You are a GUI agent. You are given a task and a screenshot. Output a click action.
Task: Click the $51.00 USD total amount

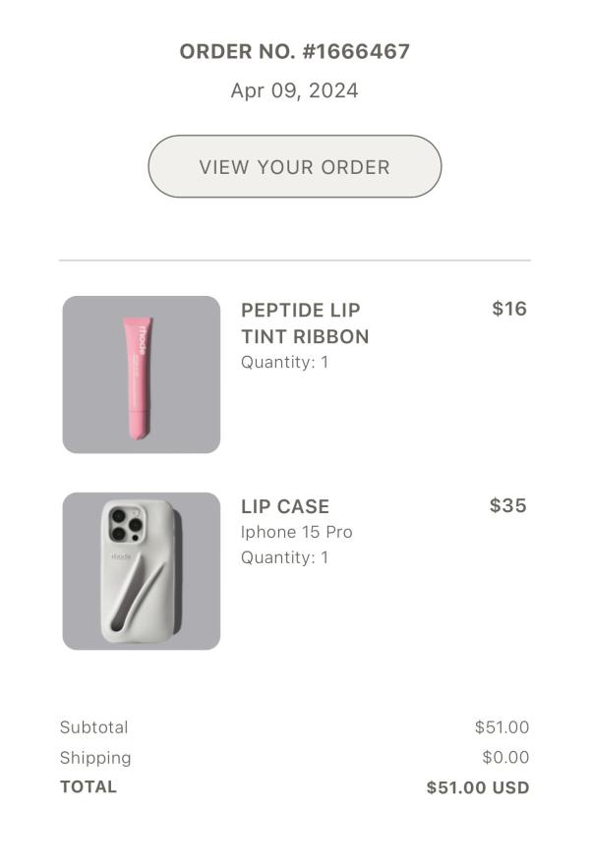(x=478, y=787)
